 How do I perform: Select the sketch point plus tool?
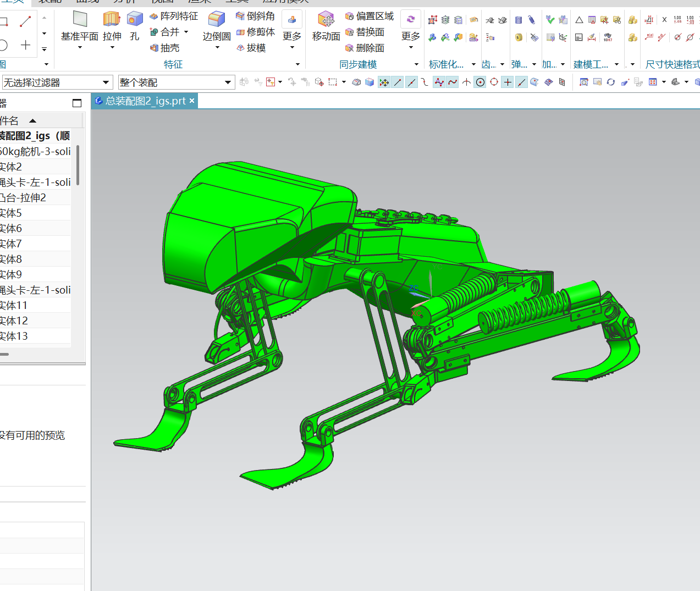(25, 45)
